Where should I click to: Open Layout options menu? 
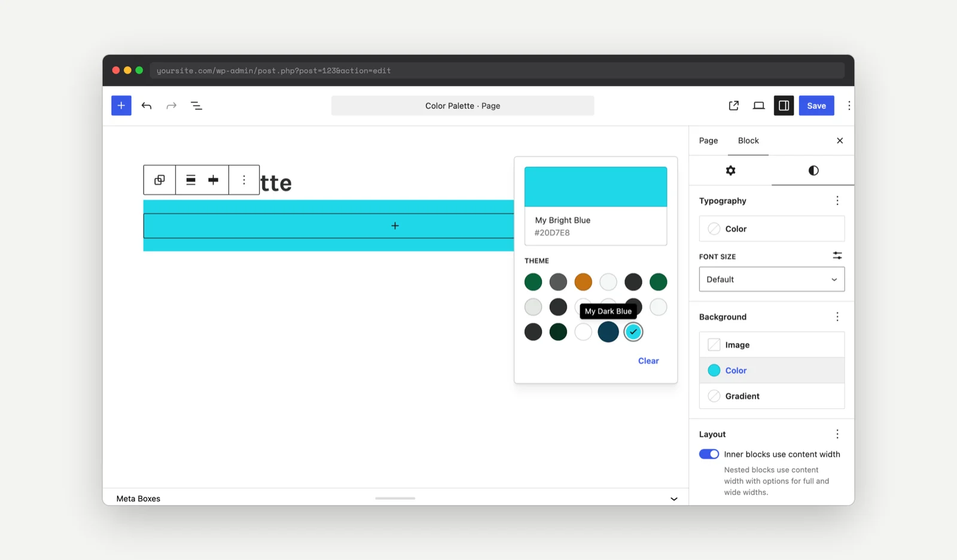coord(837,434)
